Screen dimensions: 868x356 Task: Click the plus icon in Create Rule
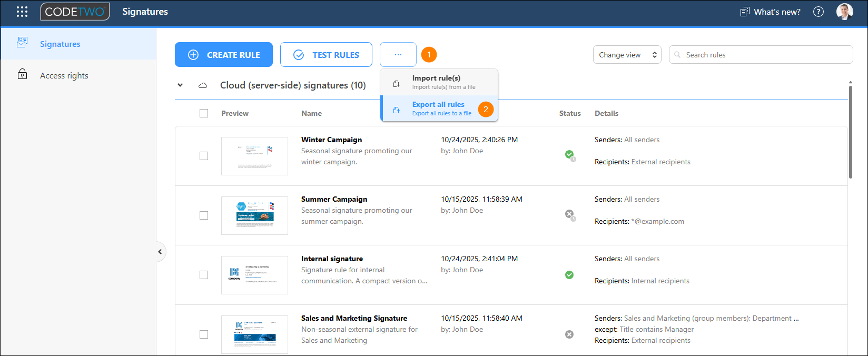point(193,55)
